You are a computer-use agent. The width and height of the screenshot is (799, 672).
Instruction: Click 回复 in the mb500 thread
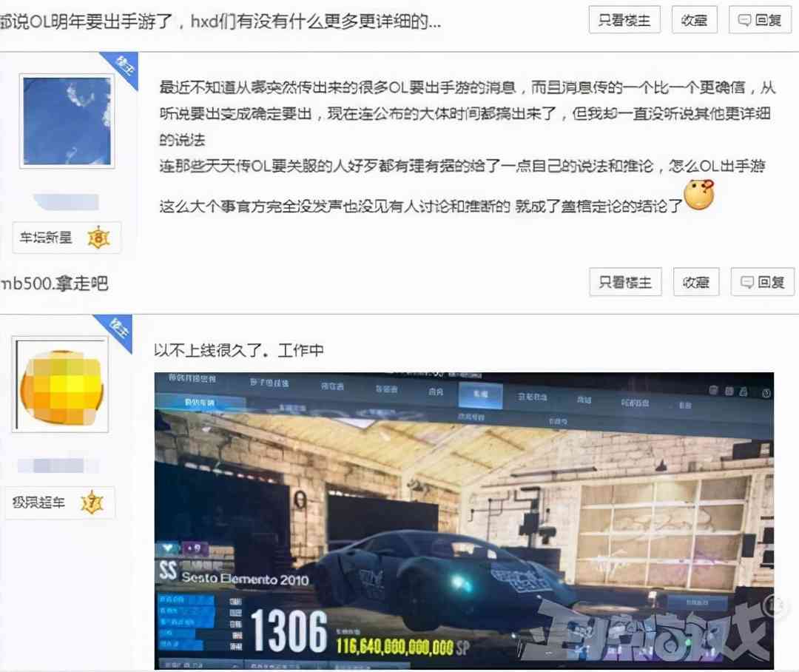pos(762,282)
